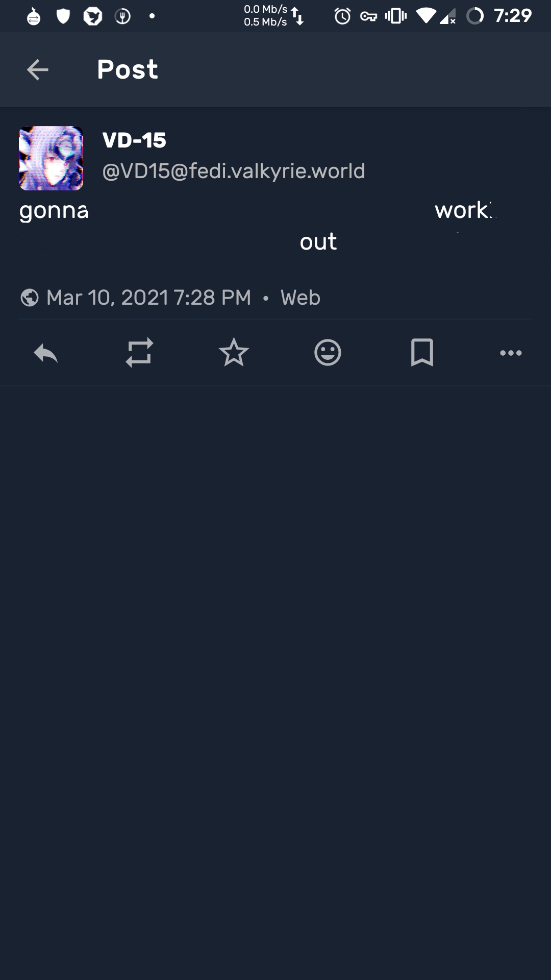Boost the post with repeat icon
Image resolution: width=551 pixels, height=980 pixels.
139,353
